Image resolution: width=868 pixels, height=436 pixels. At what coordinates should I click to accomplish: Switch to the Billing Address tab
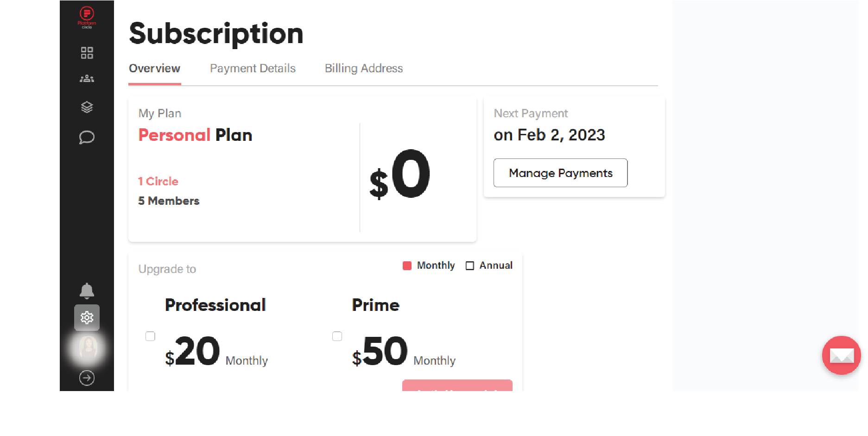point(364,68)
